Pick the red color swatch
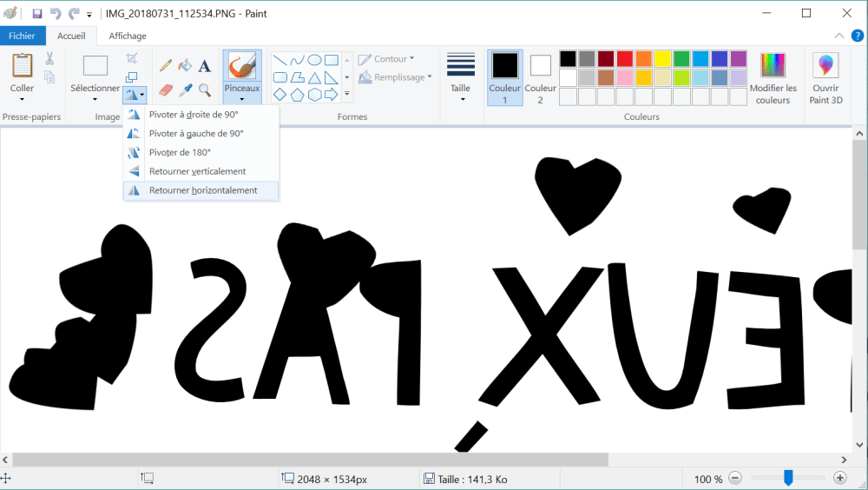Viewport: 868px width, 490px height. (x=625, y=58)
